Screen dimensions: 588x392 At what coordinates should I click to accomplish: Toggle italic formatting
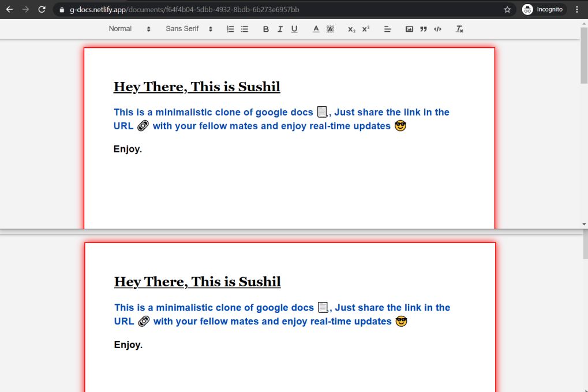point(280,28)
